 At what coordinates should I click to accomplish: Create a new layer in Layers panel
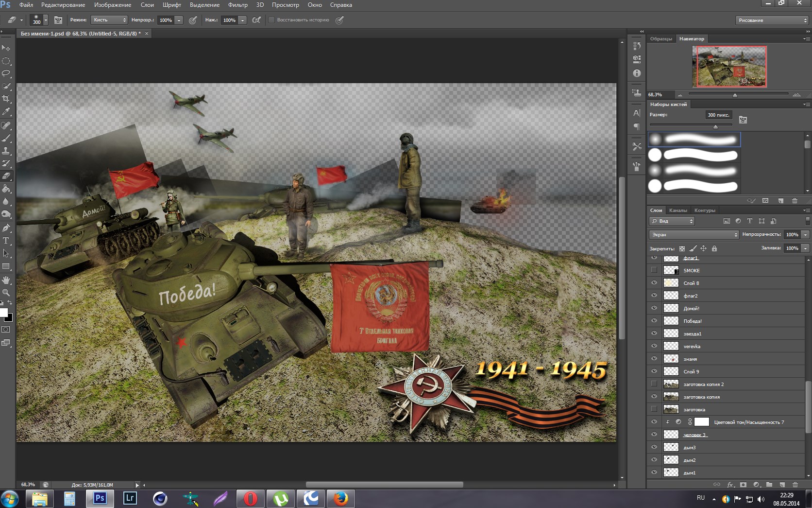tap(782, 484)
